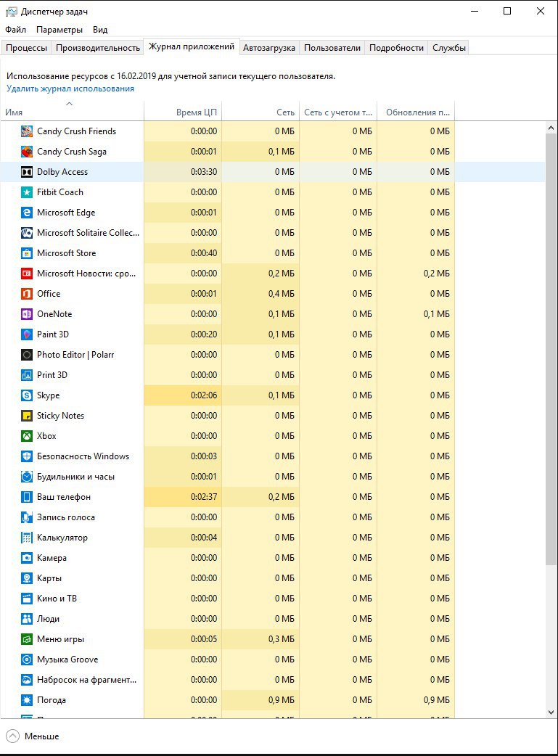Click the Набросок на фрагмент icon
Image resolution: width=558 pixels, height=756 pixels.
pyautogui.click(x=27, y=680)
